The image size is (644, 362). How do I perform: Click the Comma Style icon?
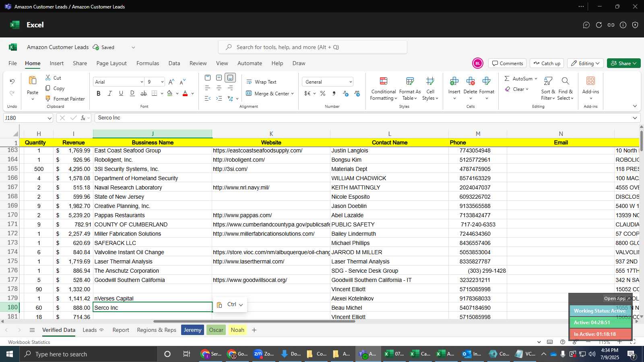[x=334, y=93]
